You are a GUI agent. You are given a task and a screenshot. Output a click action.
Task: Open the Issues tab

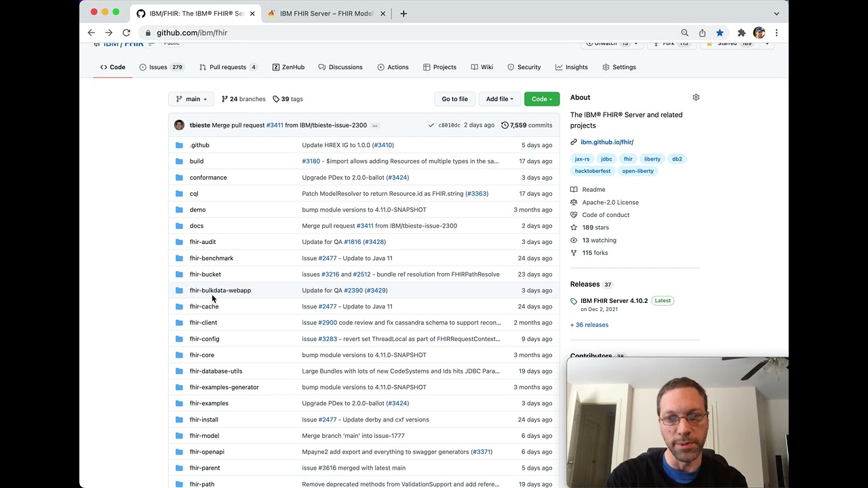click(161, 67)
